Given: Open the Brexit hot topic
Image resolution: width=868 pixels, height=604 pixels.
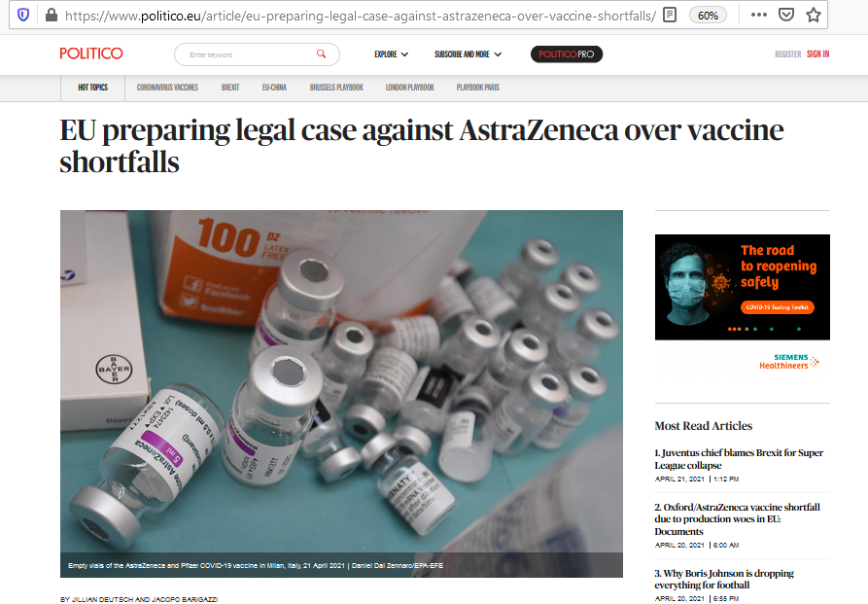Looking at the screenshot, I should pyautogui.click(x=230, y=88).
